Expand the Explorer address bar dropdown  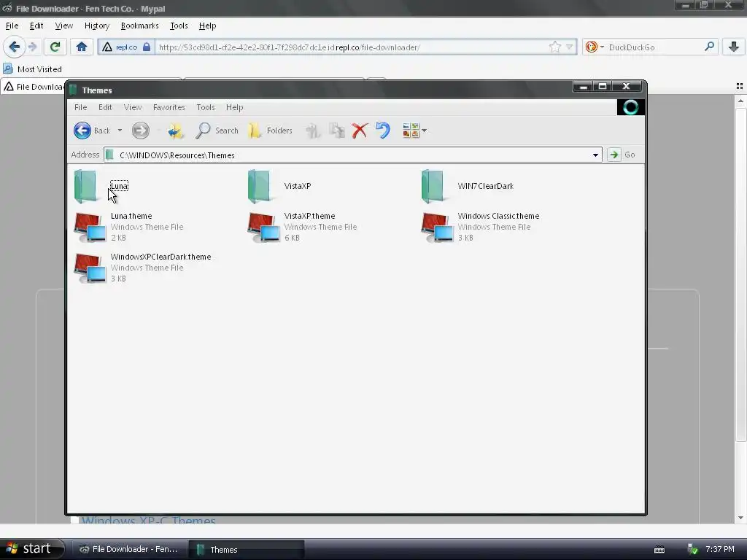point(595,155)
